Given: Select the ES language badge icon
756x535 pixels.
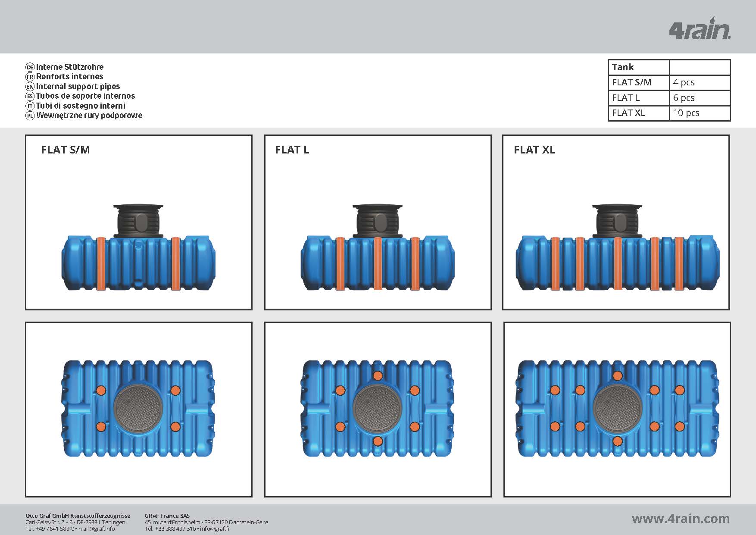Looking at the screenshot, I should tap(30, 96).
